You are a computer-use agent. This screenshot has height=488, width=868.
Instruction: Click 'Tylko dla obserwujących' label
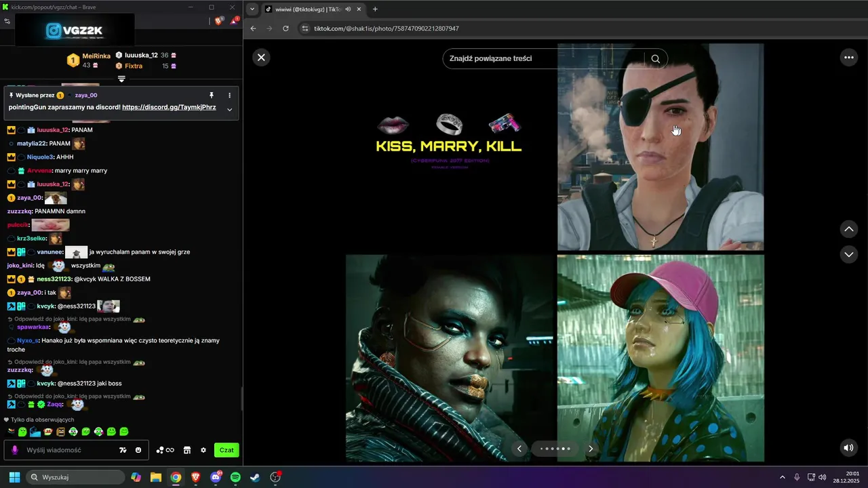(42, 420)
